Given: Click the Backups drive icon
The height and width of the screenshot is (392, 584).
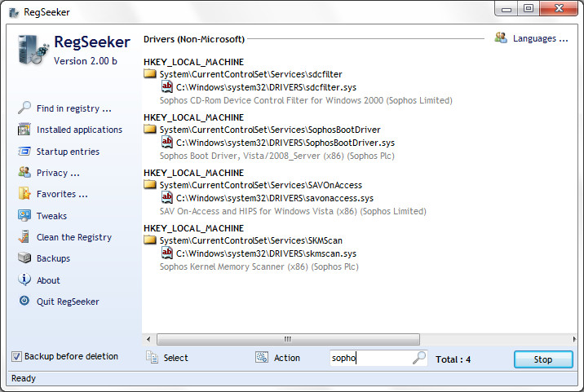Looking at the screenshot, I should 24,258.
